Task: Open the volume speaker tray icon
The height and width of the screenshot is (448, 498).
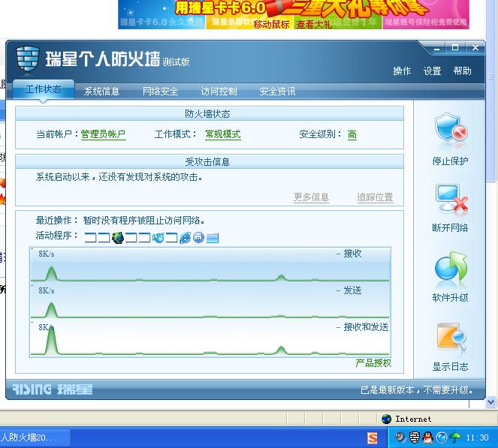Action: coord(400,437)
